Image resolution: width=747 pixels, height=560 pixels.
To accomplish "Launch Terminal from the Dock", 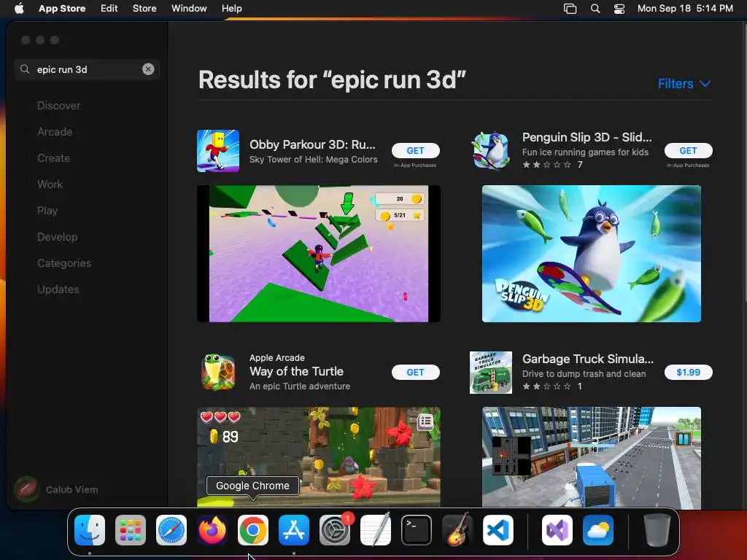I will click(417, 530).
